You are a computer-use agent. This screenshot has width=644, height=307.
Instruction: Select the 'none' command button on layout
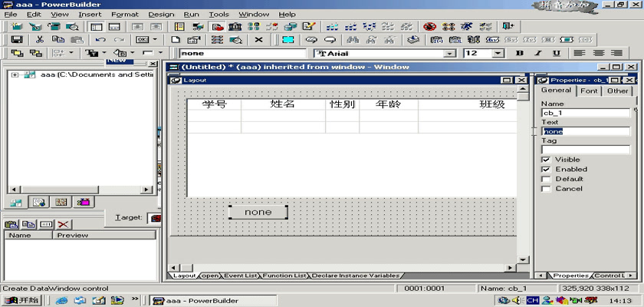pyautogui.click(x=258, y=212)
